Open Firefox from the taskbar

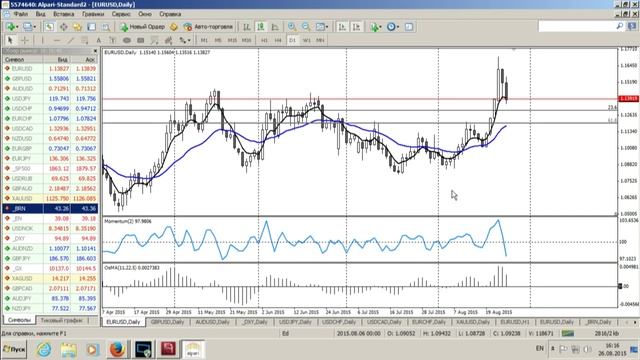tap(117, 349)
